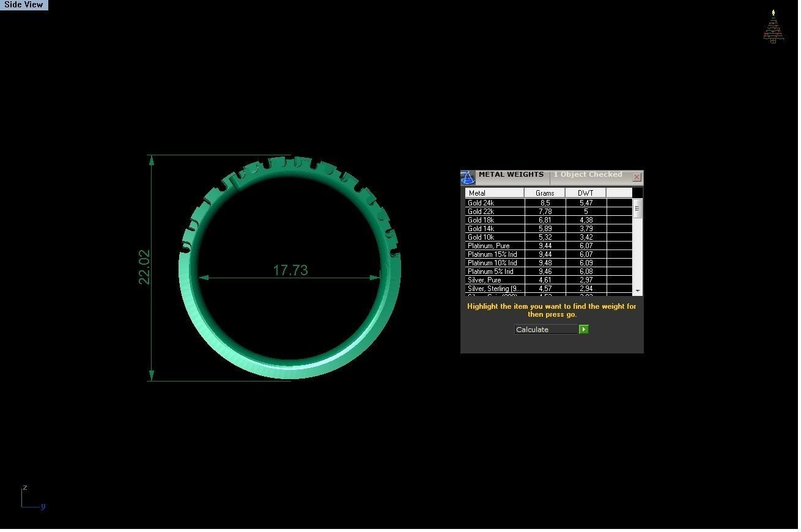Viewport: 801px width, 532px height.
Task: Select the Silver, Pure row
Action: [548, 280]
